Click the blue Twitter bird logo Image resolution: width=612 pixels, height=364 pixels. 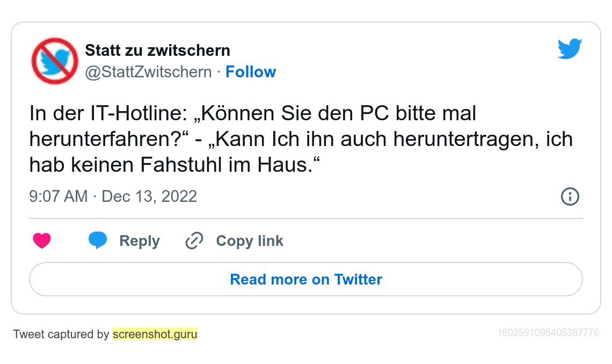pyautogui.click(x=570, y=49)
